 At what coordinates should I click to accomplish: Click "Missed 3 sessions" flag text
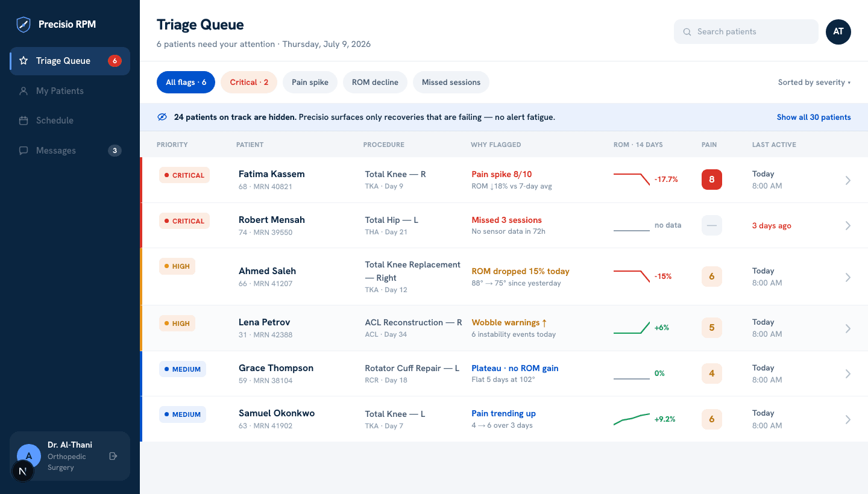506,220
